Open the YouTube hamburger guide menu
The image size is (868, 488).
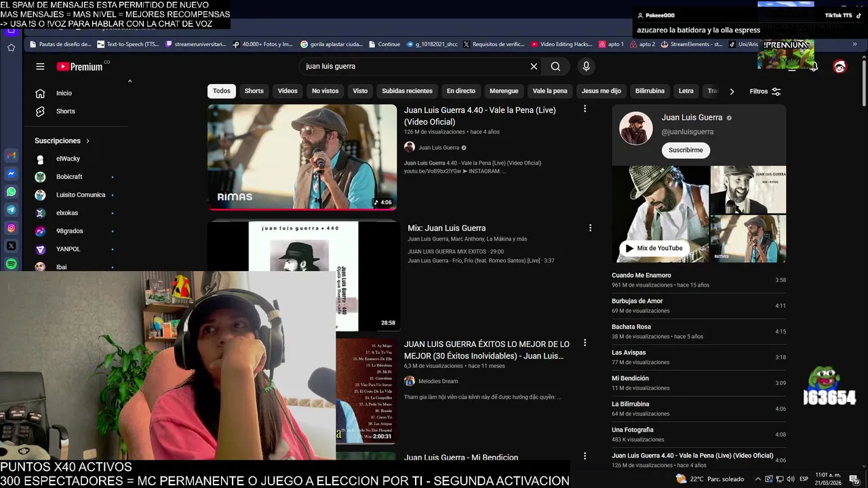click(40, 66)
